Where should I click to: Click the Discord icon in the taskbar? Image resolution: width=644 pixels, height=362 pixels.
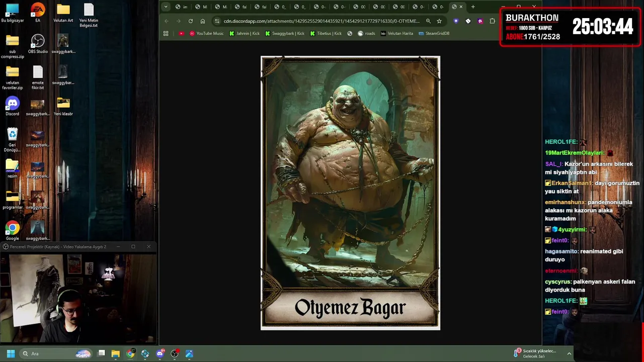[x=160, y=353]
